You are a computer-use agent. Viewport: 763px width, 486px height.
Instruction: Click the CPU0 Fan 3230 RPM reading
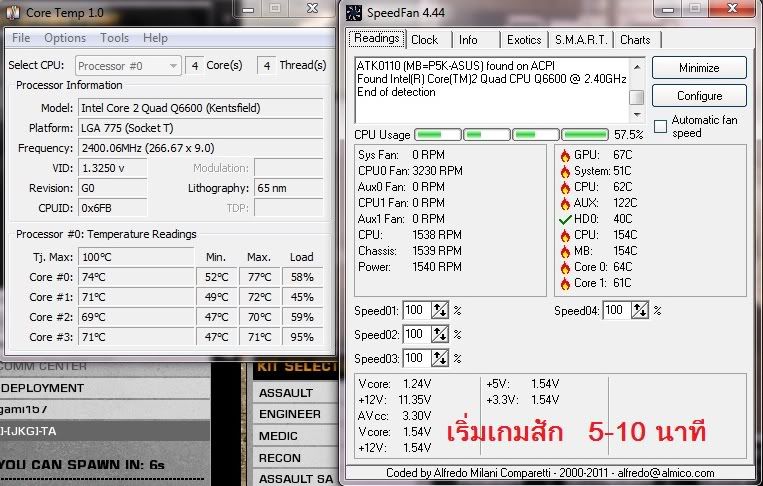coord(410,171)
